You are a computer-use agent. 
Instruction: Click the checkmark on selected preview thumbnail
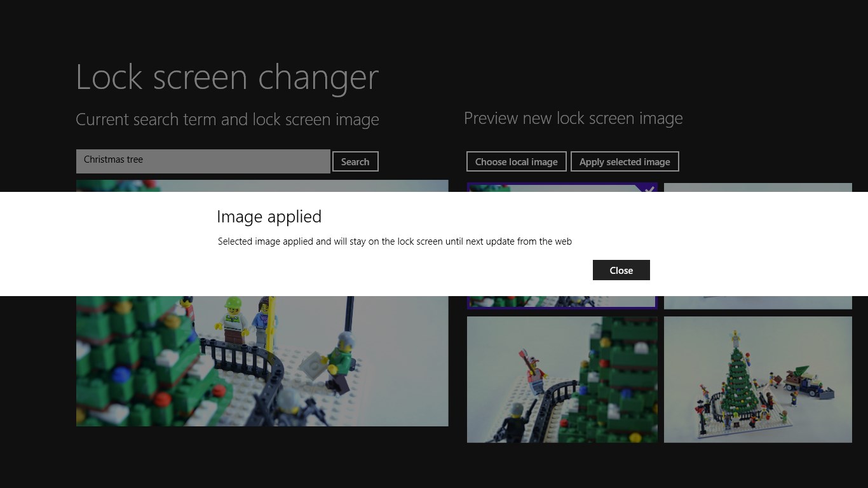(x=649, y=189)
